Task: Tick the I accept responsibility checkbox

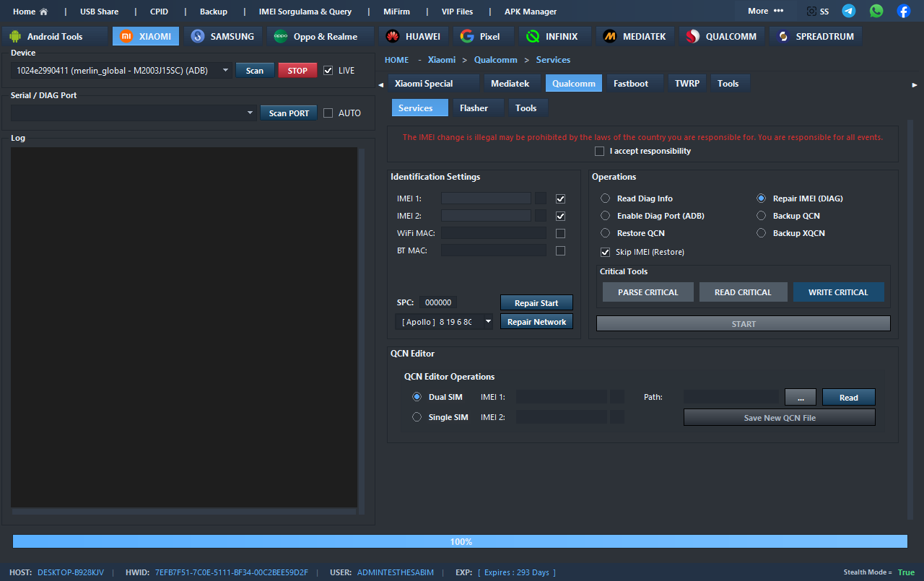Action: pos(599,152)
